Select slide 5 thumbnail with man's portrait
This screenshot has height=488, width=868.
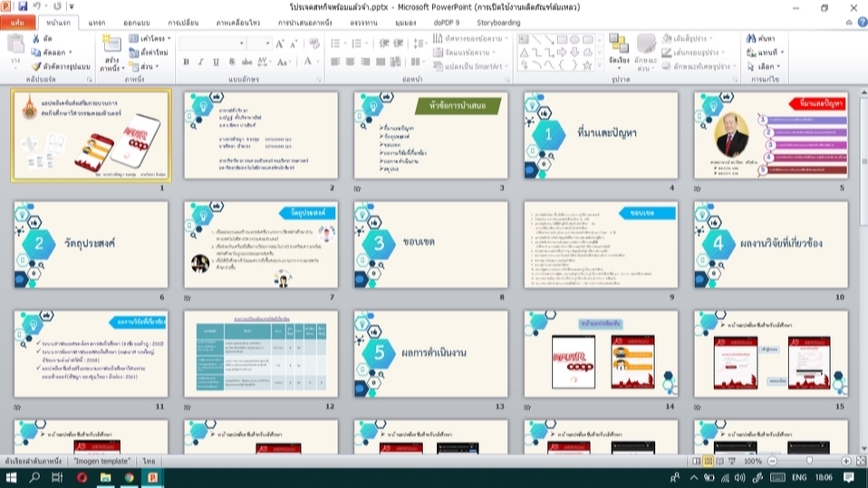point(770,135)
